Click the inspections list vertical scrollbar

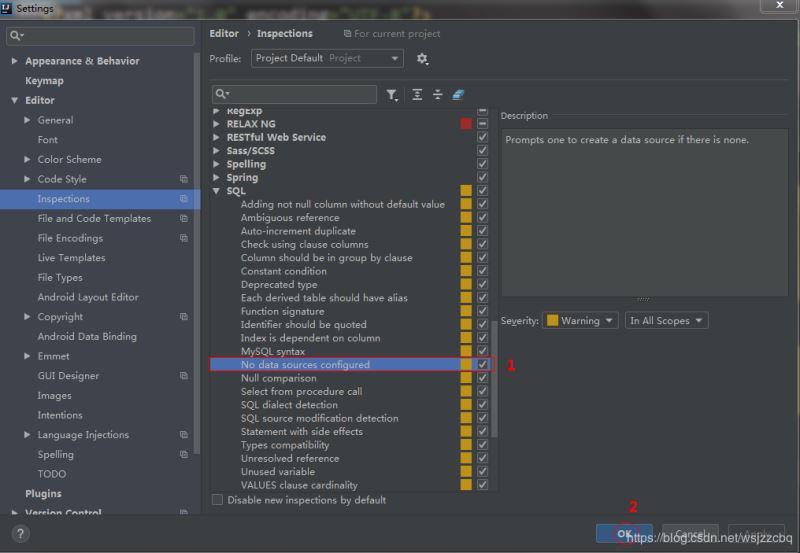click(494, 379)
